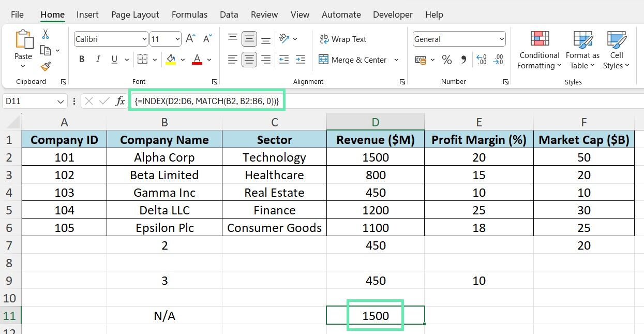Click Format as Table

coord(582,50)
